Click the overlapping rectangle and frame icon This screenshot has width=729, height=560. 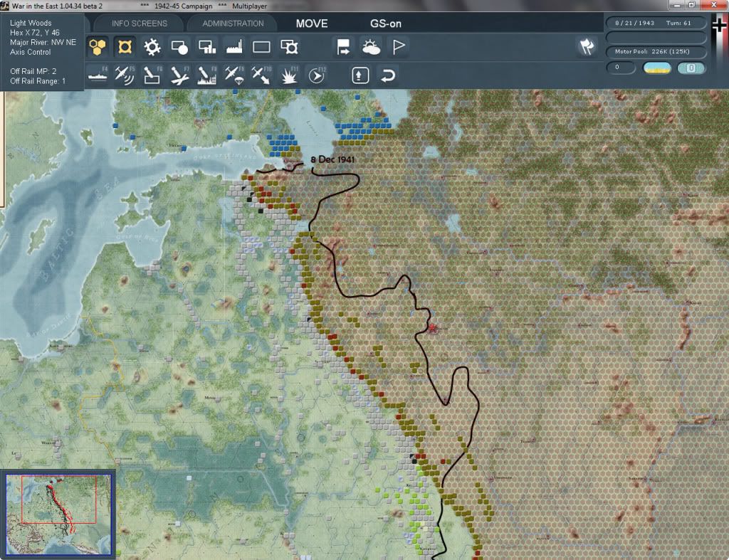(289, 47)
